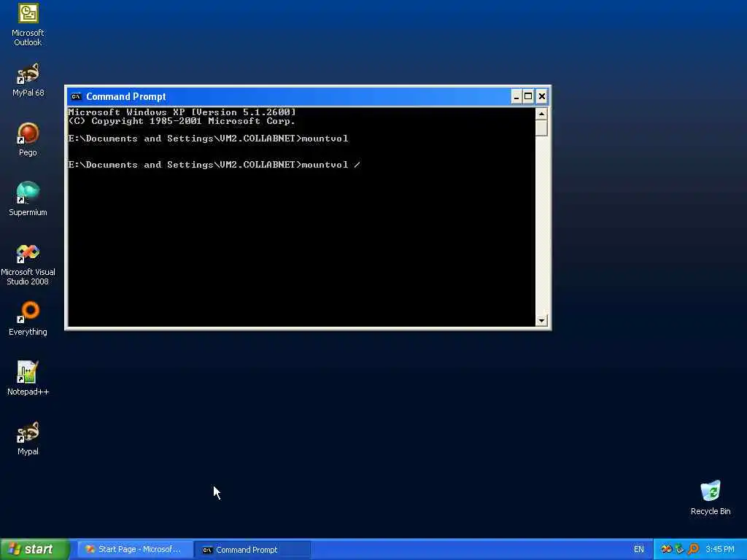Maximize the Command Prompt window
Image resolution: width=747 pixels, height=560 pixels.
coord(528,97)
